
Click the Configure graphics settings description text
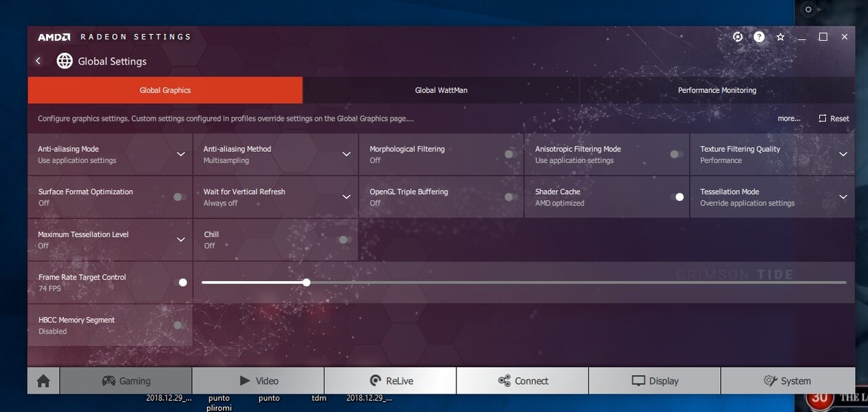pyautogui.click(x=226, y=118)
